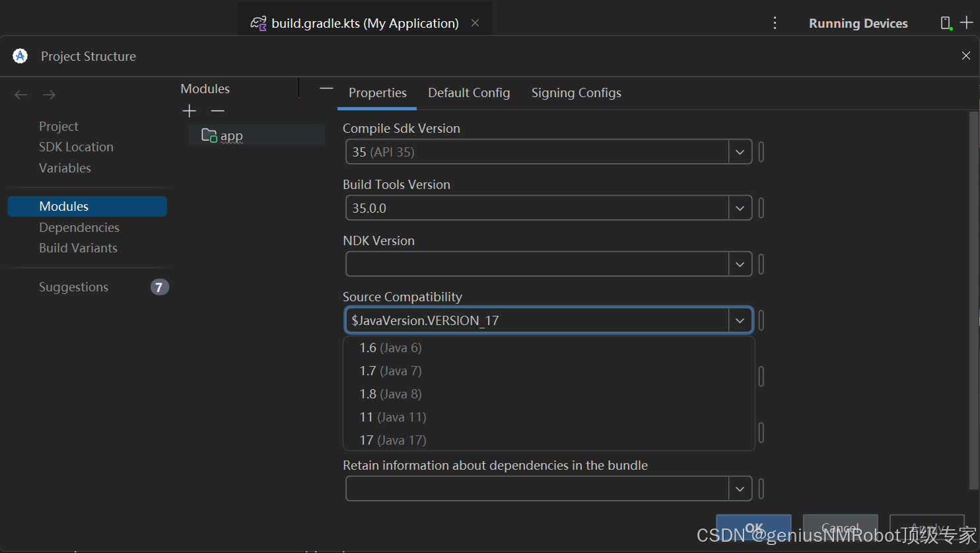Open the Signing Configs tab
Viewport: 980px width, 553px height.
577,93
